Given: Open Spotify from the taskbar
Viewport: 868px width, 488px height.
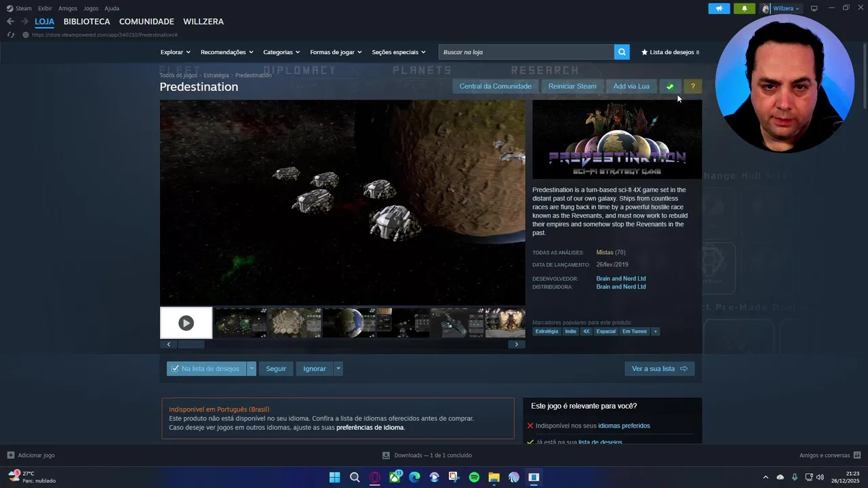Looking at the screenshot, I should point(474,477).
